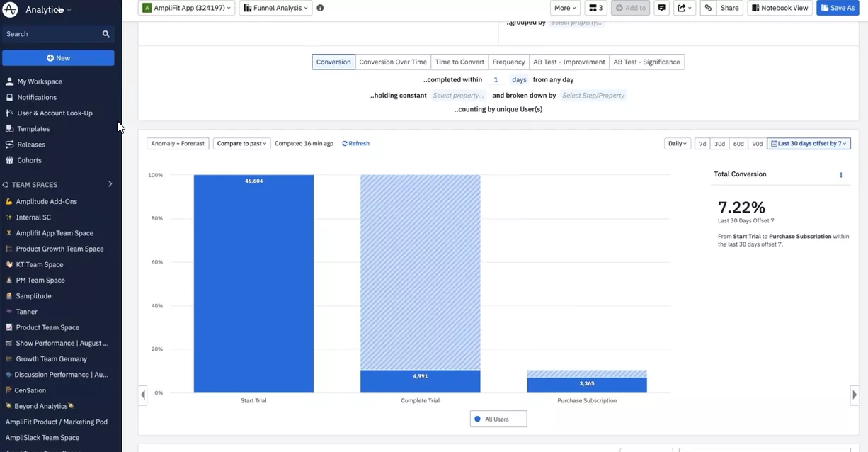Switch to the Frequency tab
The width and height of the screenshot is (868, 452).
pos(508,62)
